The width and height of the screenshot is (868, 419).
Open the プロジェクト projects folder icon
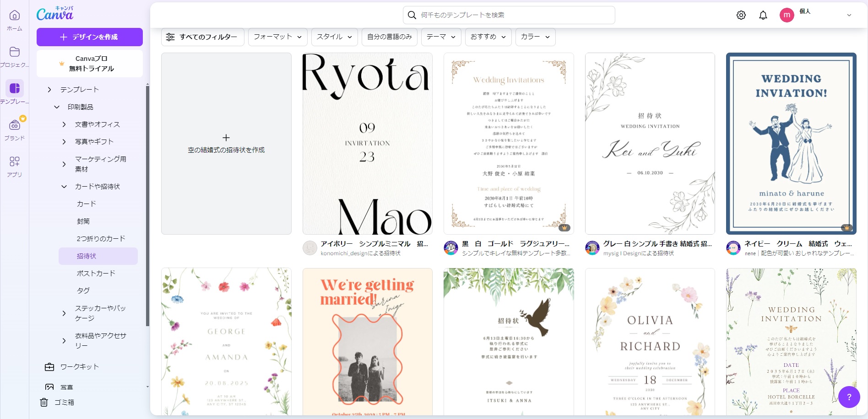tap(15, 52)
